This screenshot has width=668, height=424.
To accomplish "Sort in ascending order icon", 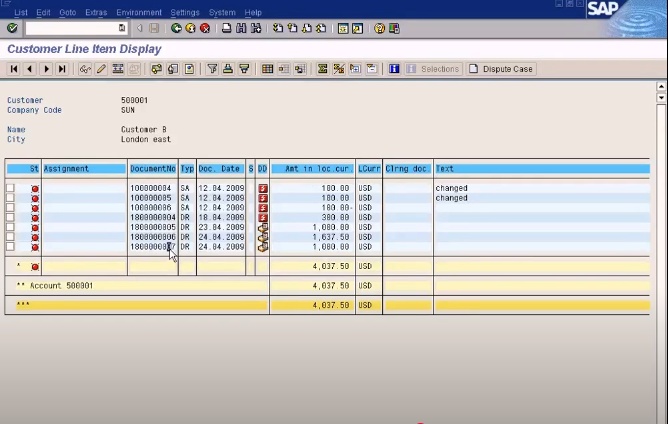I will tap(228, 69).
